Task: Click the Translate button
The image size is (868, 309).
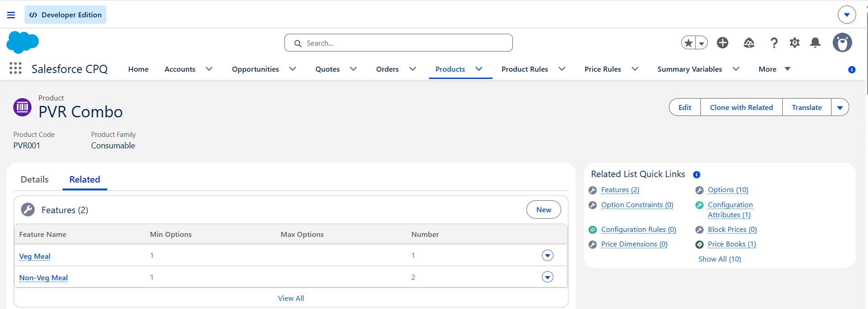Action: 807,107
